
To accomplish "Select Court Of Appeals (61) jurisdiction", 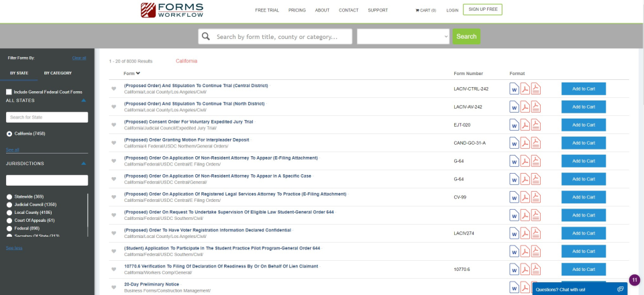I will tap(9, 221).
